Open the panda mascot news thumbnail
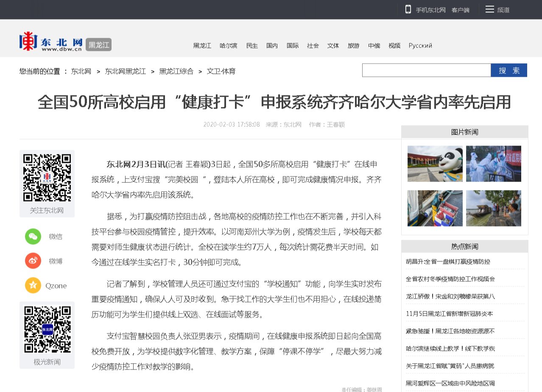Screen dimensions: 542x392 pos(435,164)
